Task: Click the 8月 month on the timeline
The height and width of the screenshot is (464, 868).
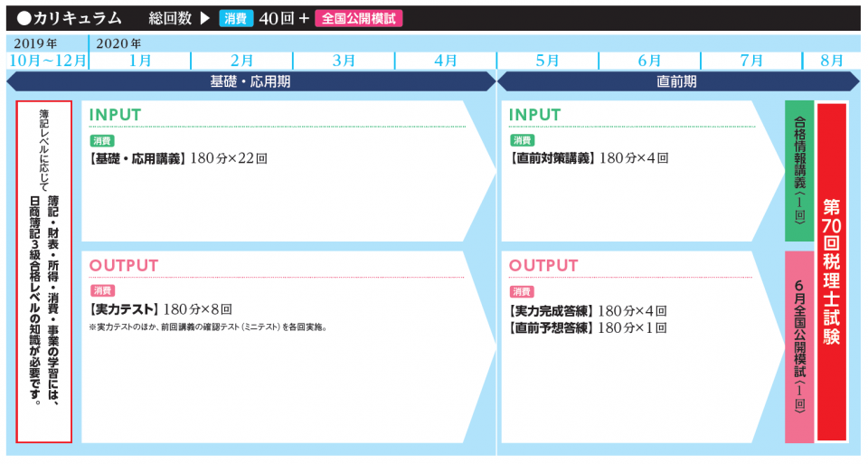Action: click(x=833, y=61)
